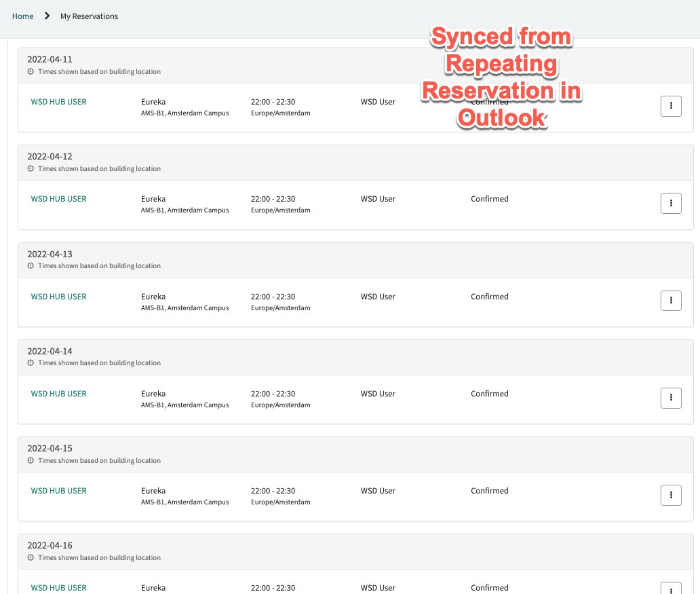This screenshot has width=700, height=594.
Task: Open options menu for 2022-04-14 reservation
Action: [671, 397]
